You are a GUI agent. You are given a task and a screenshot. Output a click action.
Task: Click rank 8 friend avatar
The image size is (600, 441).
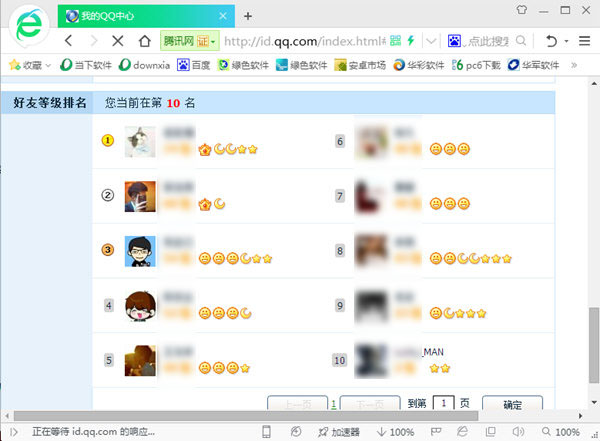371,251
